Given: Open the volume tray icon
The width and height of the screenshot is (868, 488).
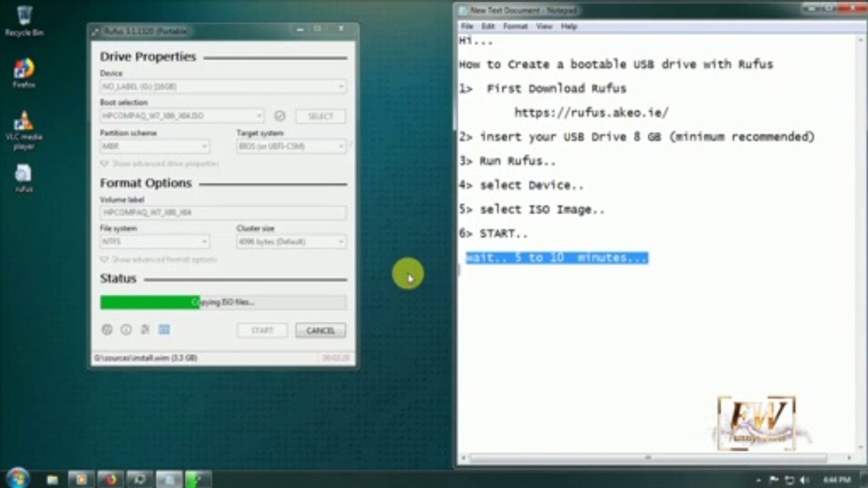Looking at the screenshot, I should click(804, 480).
